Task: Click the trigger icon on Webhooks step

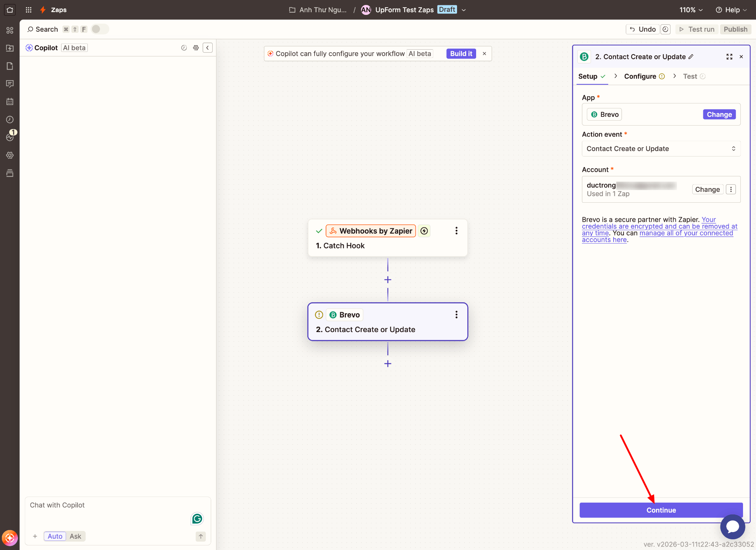Action: [x=424, y=231]
